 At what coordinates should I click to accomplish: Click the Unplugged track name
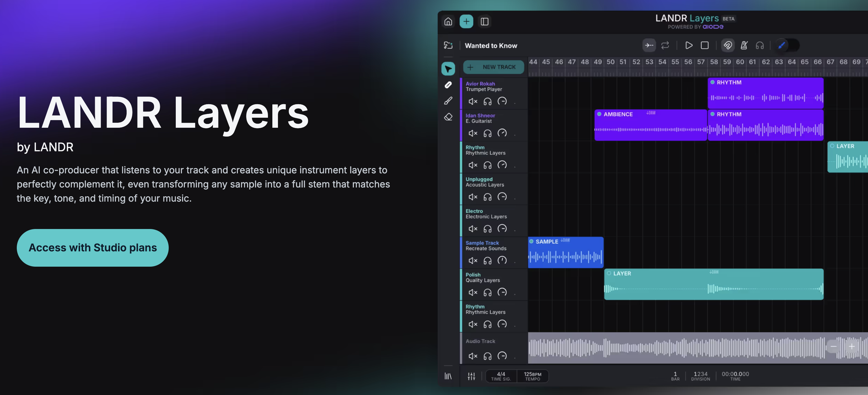point(479,179)
